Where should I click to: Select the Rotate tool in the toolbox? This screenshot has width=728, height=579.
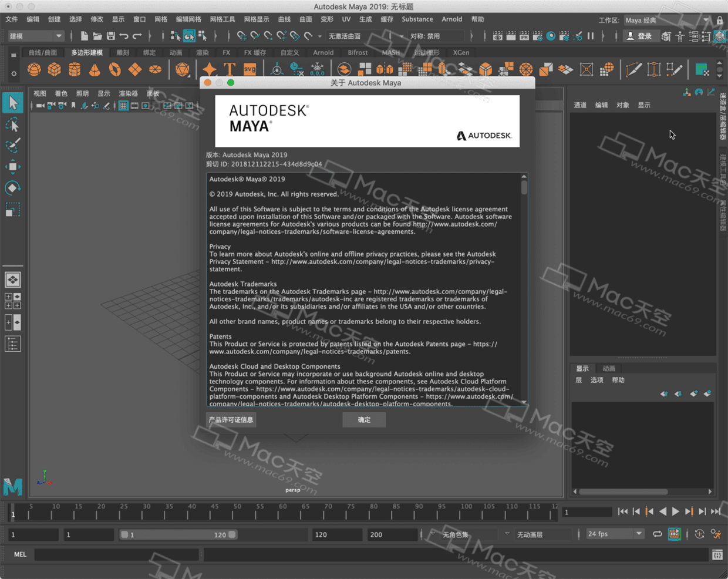pyautogui.click(x=12, y=188)
